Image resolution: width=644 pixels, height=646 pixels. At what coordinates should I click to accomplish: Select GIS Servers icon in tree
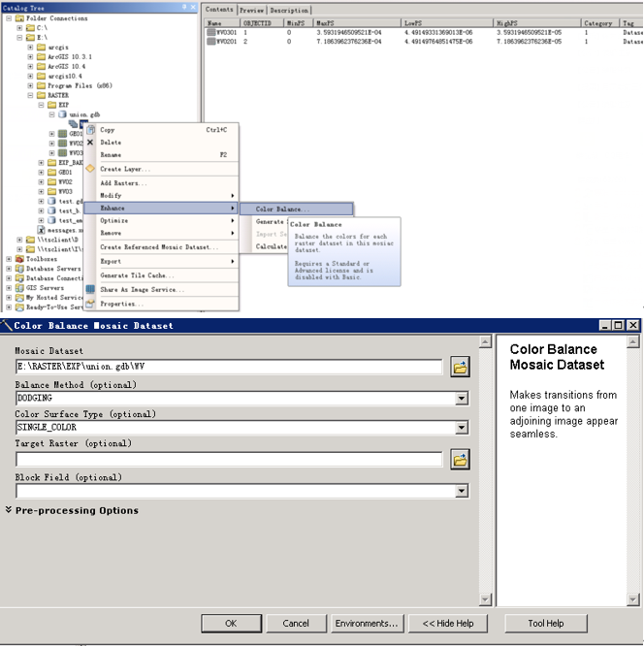[19, 287]
